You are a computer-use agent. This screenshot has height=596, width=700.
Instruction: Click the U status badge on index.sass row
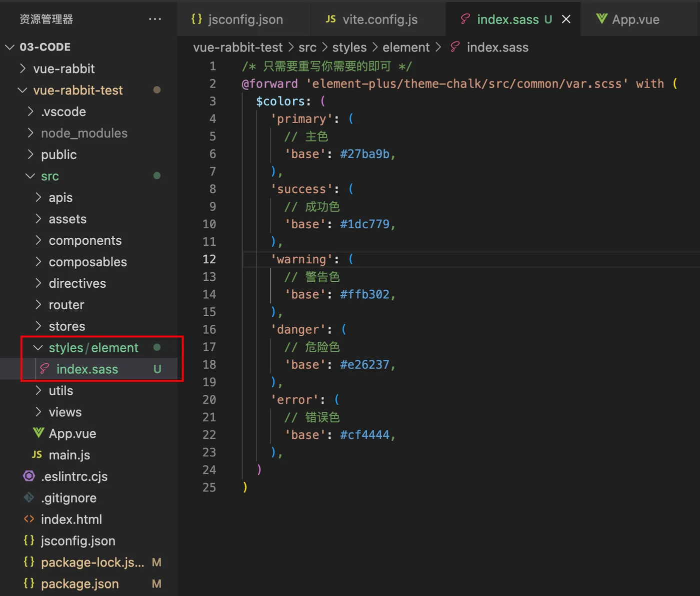[157, 369]
